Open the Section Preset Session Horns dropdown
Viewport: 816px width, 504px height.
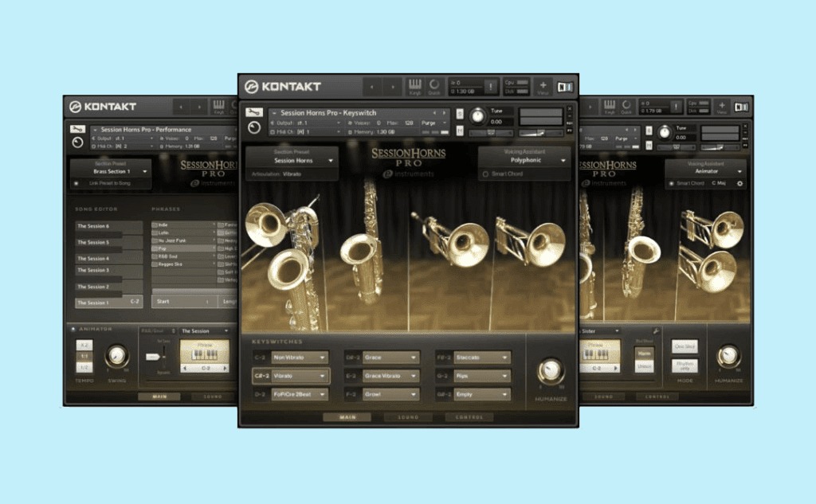tap(292, 160)
